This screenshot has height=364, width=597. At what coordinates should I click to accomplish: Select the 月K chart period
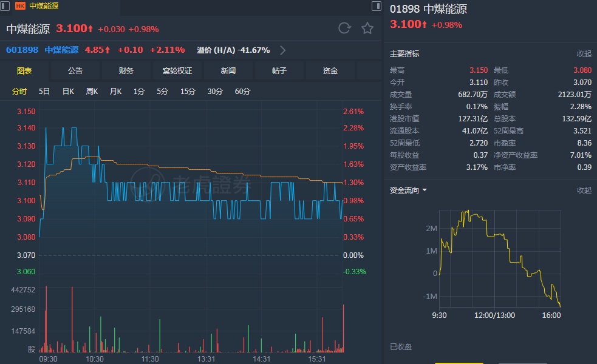pos(115,91)
